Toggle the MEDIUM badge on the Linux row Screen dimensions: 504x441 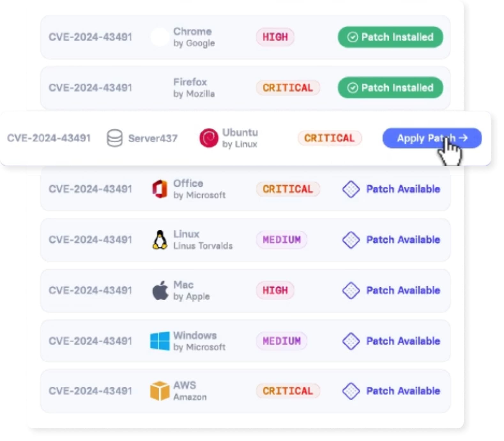[x=281, y=239]
